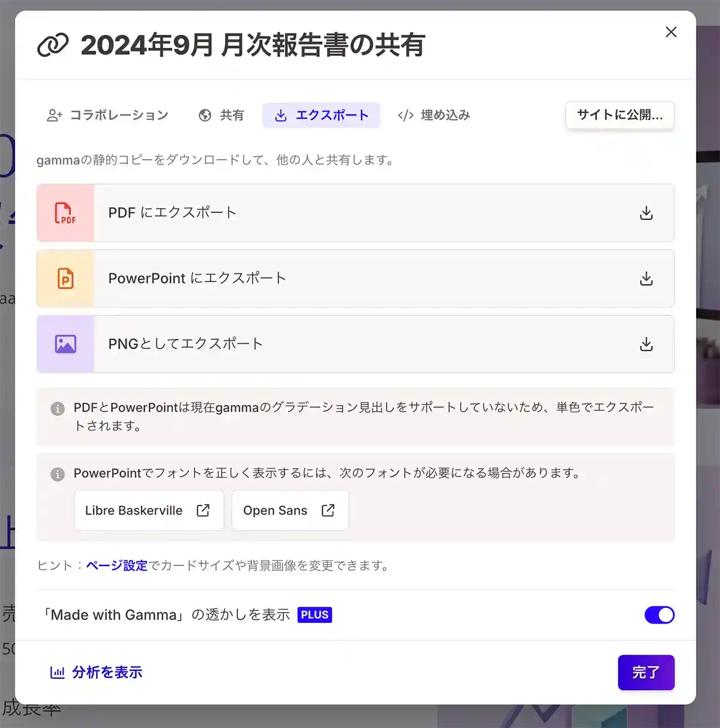Choose PowerPoint にエクスポート row
The height and width of the screenshot is (728, 720).
coord(355,278)
